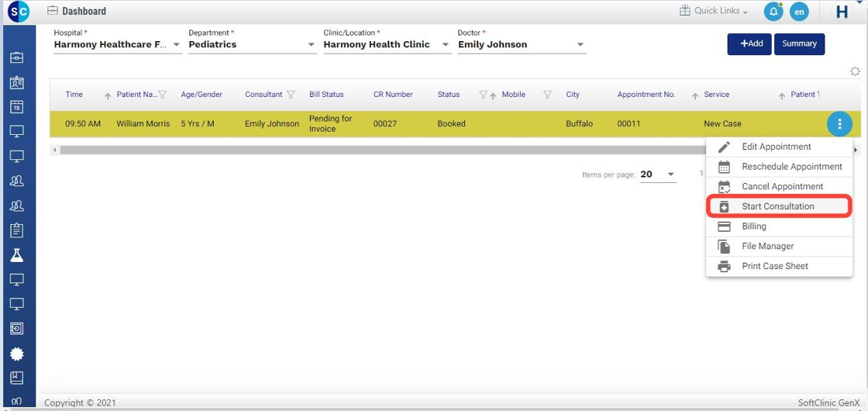The height and width of the screenshot is (411, 868).
Task: Click the grid settings gear icon
Action: 855,71
